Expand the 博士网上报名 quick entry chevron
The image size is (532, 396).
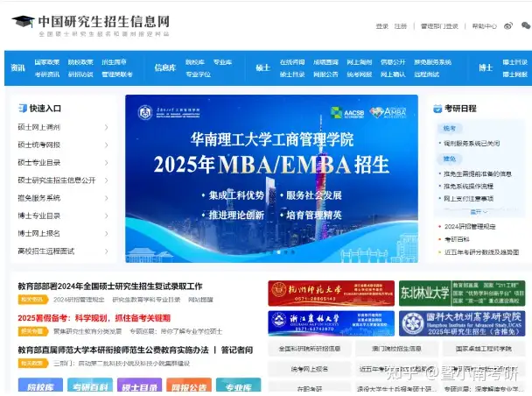pos(106,234)
